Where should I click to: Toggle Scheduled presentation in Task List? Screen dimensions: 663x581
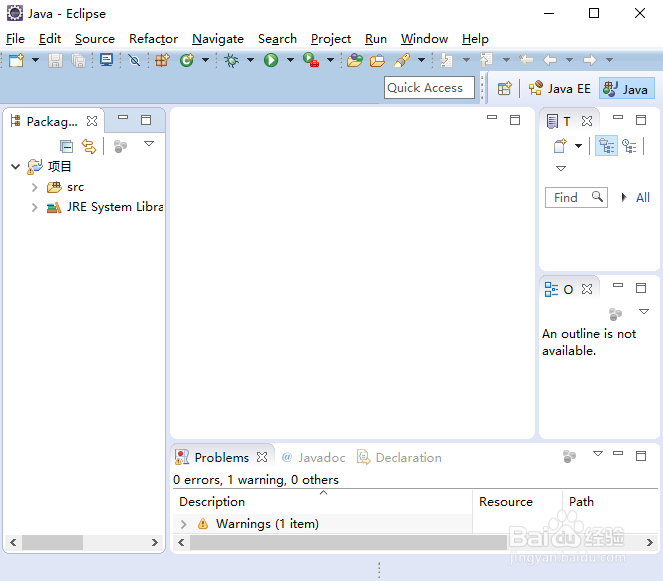coord(629,146)
